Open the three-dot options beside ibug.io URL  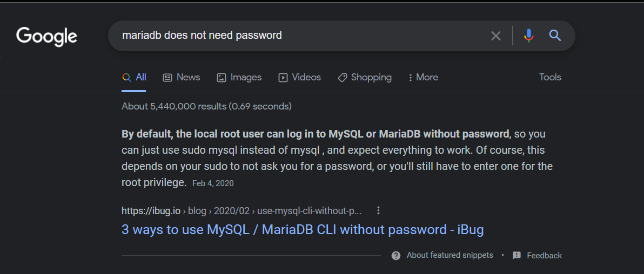(378, 211)
